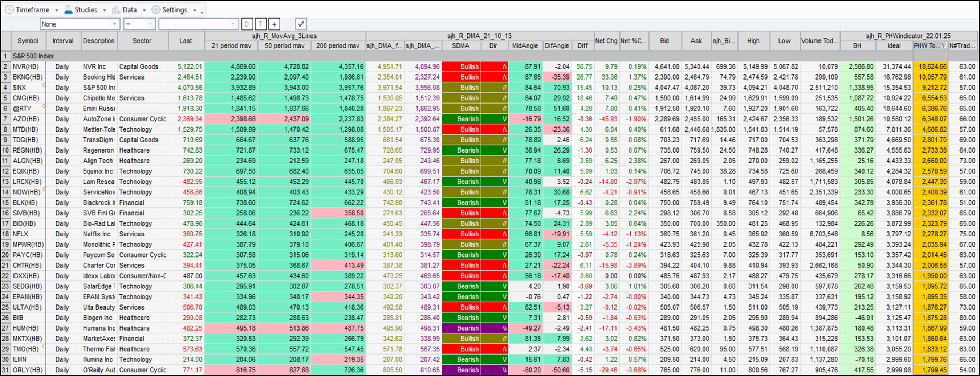Image resolution: width=980 pixels, height=376 pixels.
Task: Select the ILMN symbol cell
Action: [x=28, y=360]
